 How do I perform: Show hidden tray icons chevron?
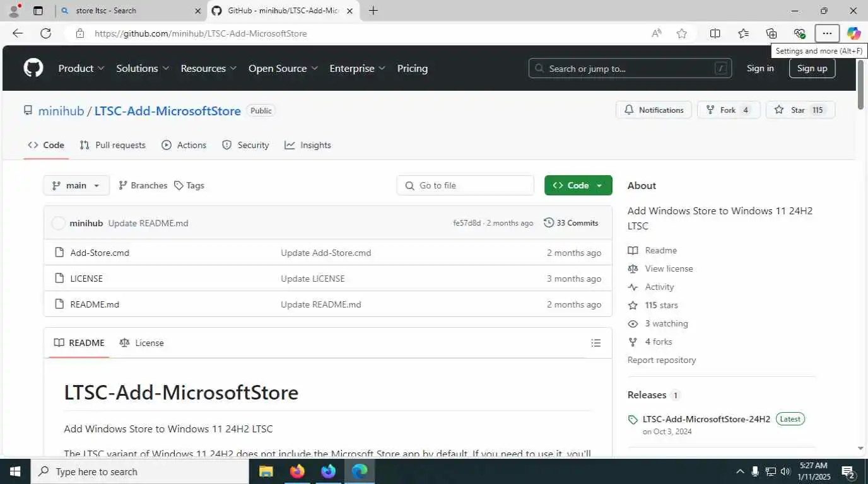pos(740,471)
